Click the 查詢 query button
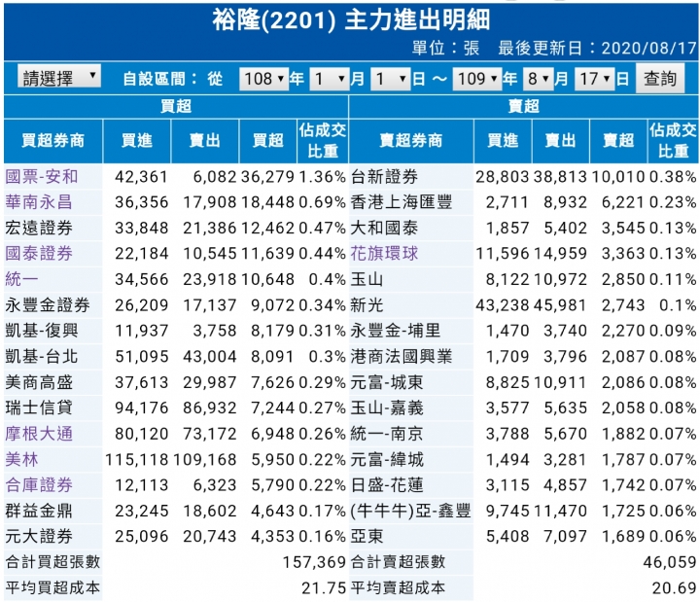 pyautogui.click(x=660, y=79)
